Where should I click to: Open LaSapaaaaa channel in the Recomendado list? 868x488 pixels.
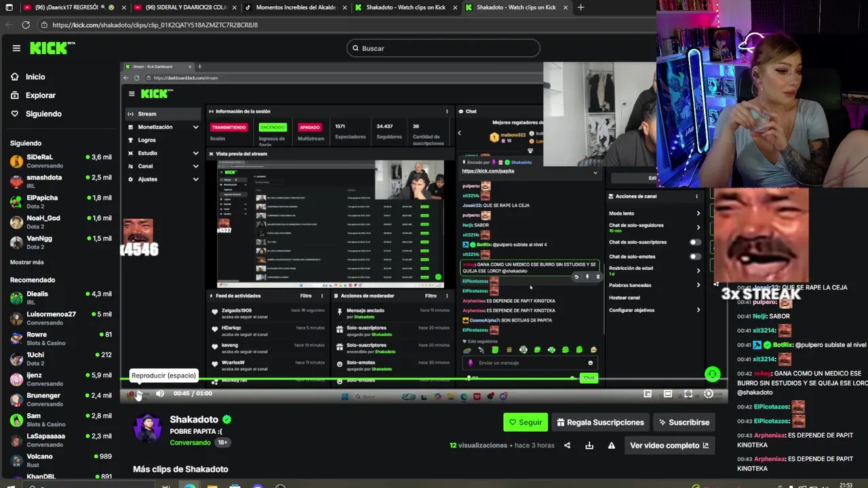click(x=60, y=441)
